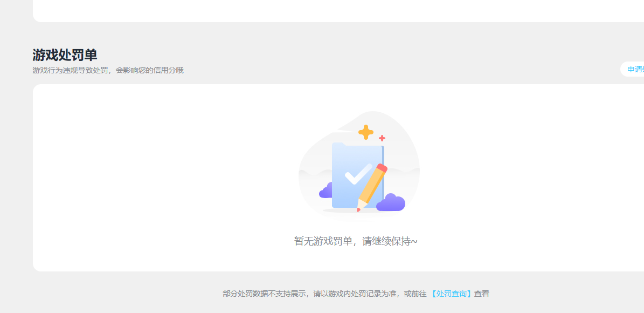Image resolution: width=644 pixels, height=313 pixels.
Task: Open the 【处罚查询】 link
Action: (451, 294)
